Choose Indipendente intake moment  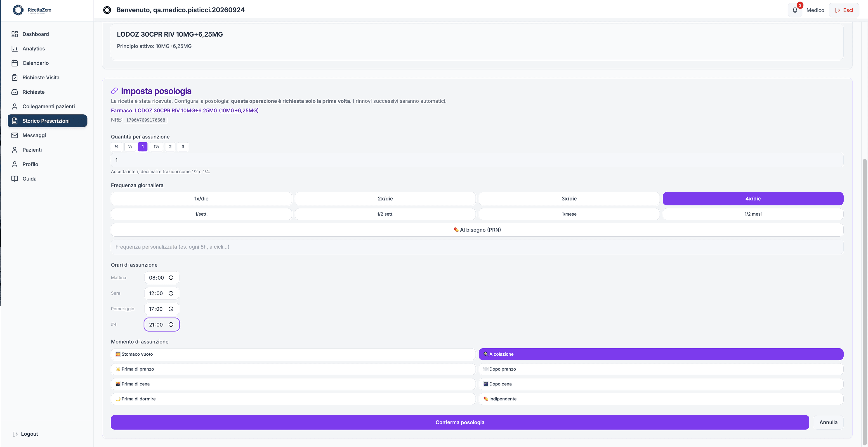661,399
